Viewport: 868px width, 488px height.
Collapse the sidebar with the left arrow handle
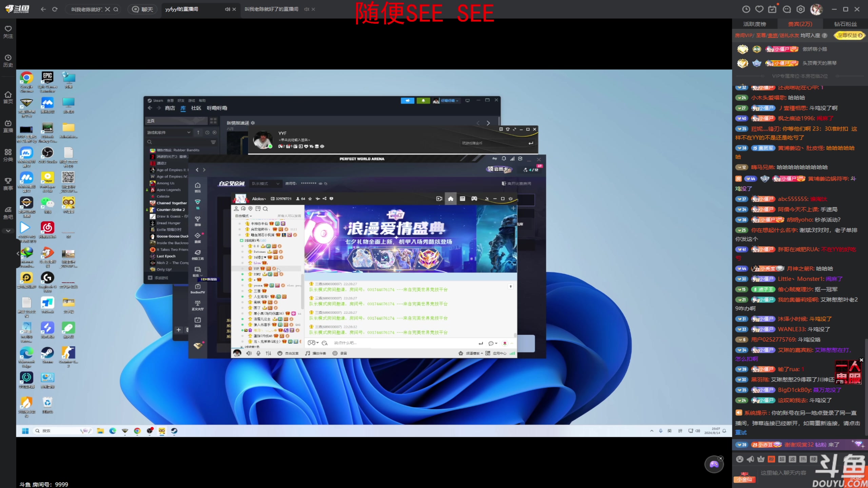tap(18, 253)
